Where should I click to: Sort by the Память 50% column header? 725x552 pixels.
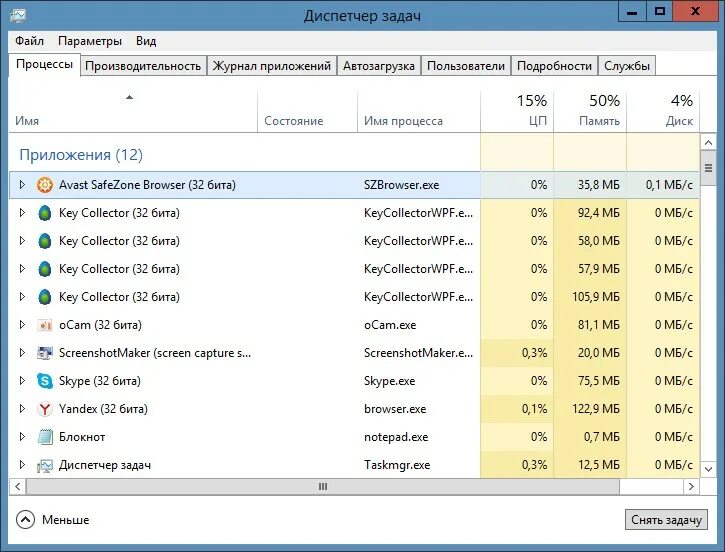click(590, 111)
